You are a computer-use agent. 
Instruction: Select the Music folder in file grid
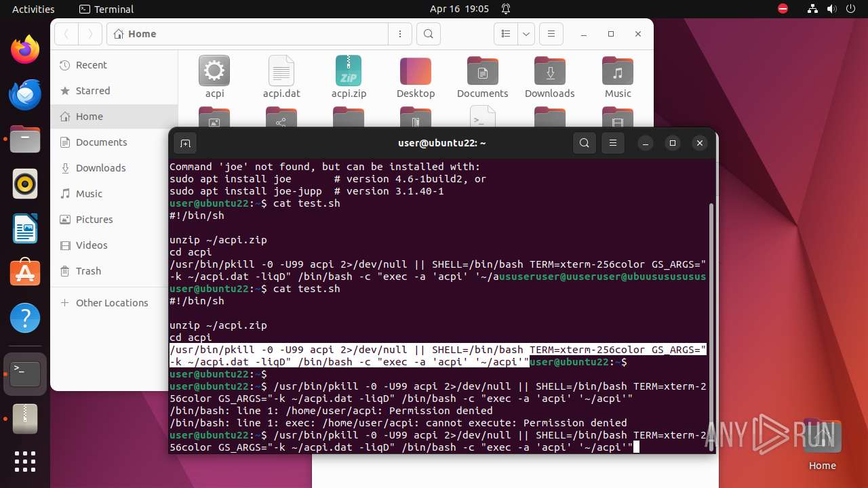click(618, 77)
